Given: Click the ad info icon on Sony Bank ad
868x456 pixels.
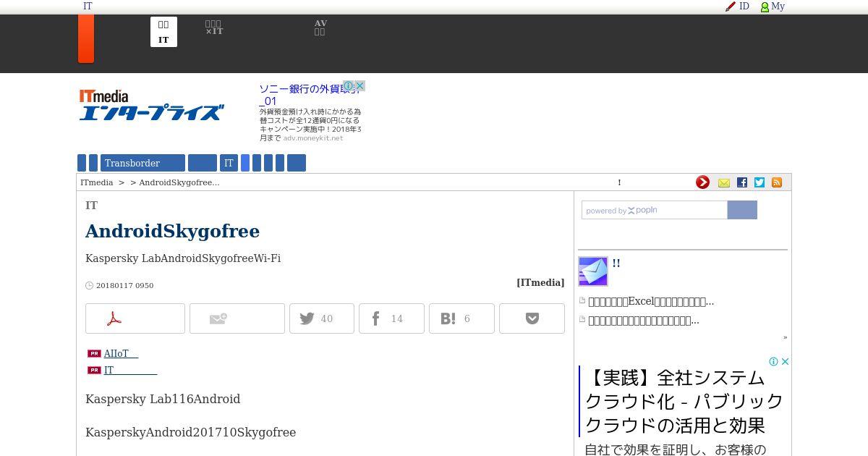Looking at the screenshot, I should [x=348, y=85].
